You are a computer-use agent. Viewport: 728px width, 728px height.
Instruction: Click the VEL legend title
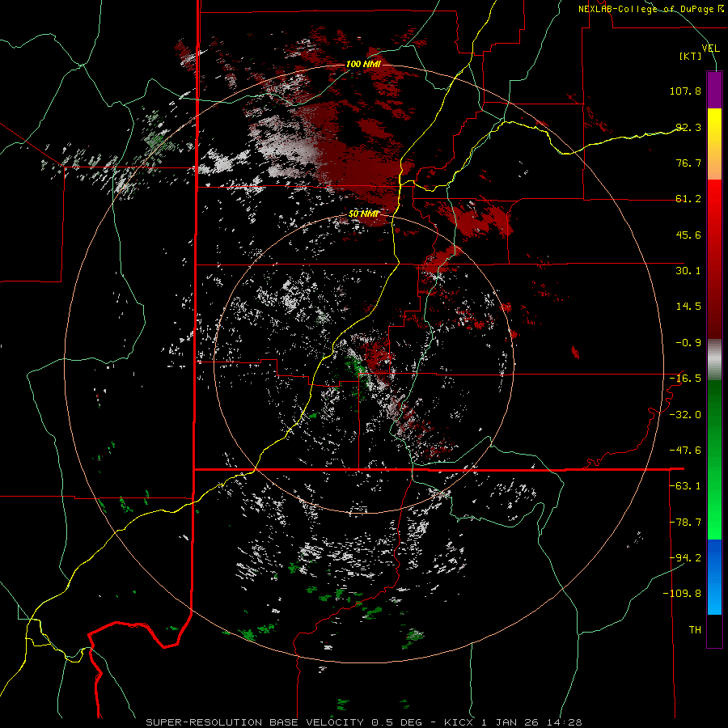pos(711,49)
